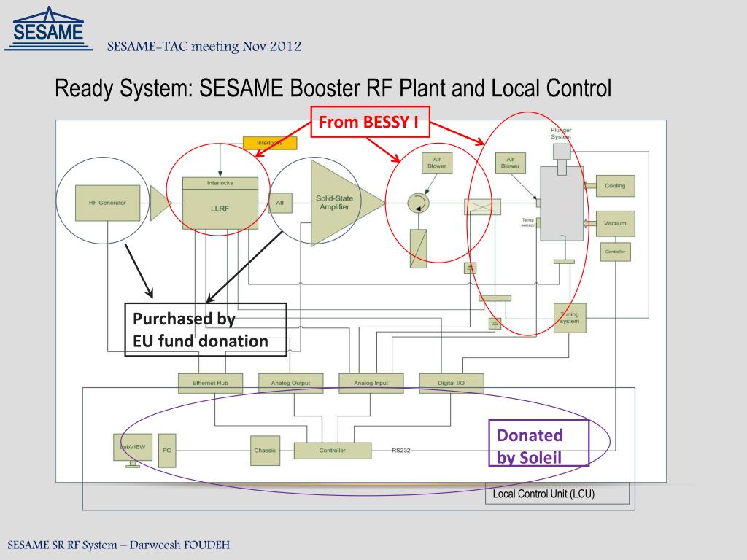This screenshot has width=747, height=560.
Task: Select the Vacuum block
Action: click(x=615, y=223)
